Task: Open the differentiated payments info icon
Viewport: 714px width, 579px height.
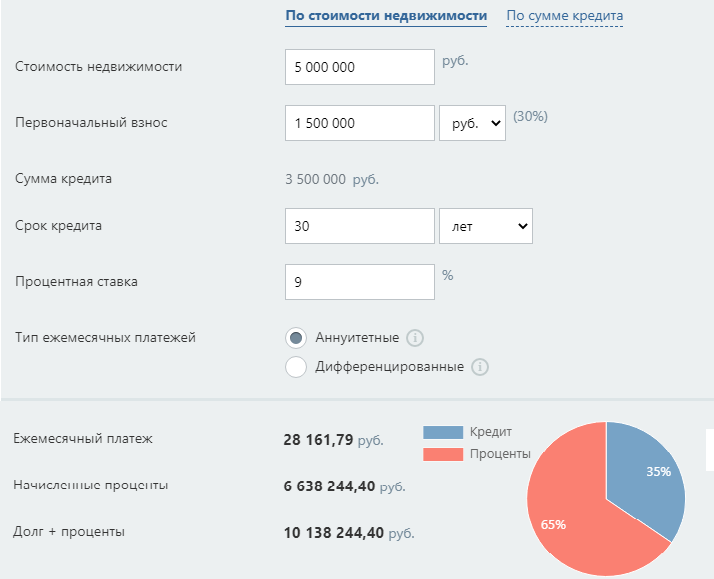Action: pos(480,367)
